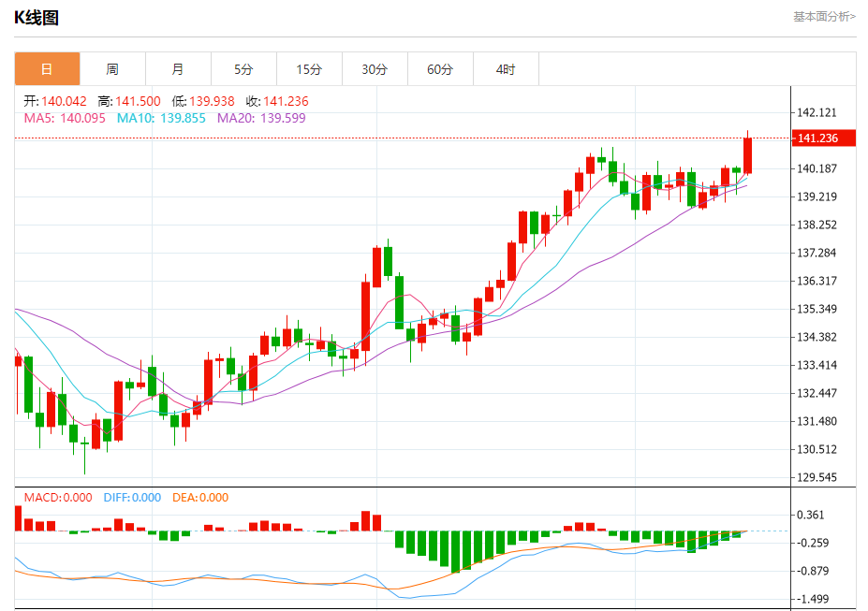
Task: Open the 4时 interval tab
Action: pos(506,69)
